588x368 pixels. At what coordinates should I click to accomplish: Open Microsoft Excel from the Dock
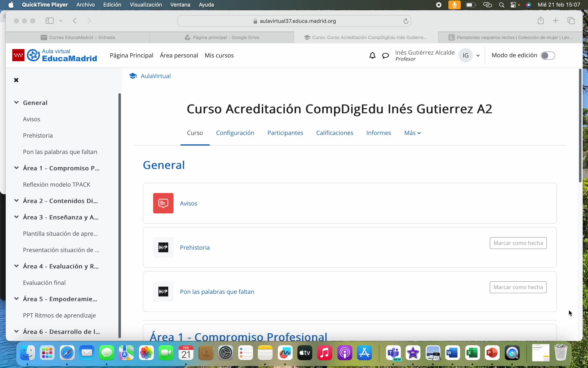coord(472,353)
